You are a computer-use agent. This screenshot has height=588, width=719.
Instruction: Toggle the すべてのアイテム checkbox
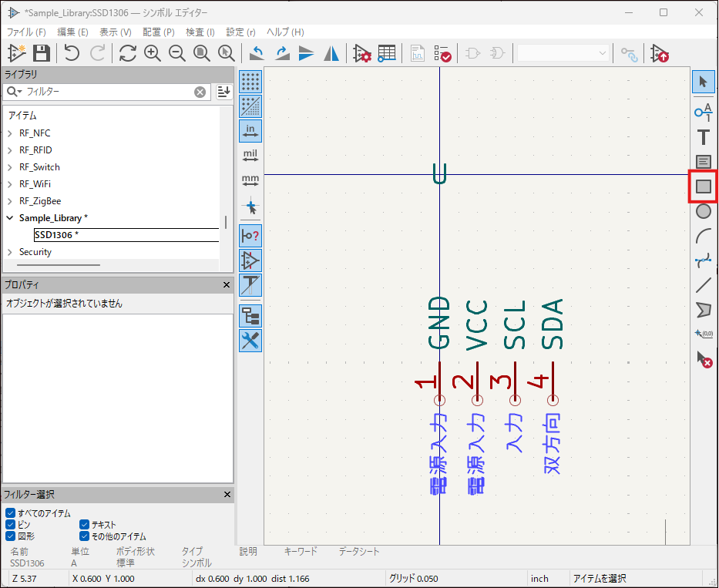10,513
